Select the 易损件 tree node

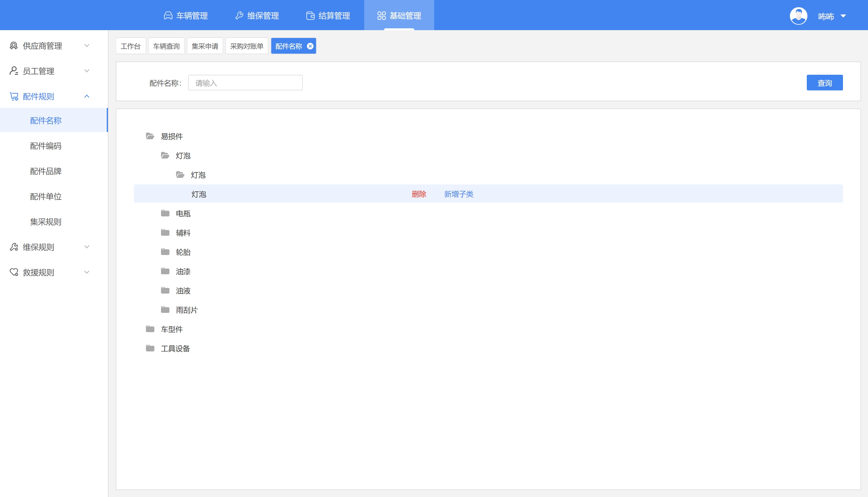(172, 137)
